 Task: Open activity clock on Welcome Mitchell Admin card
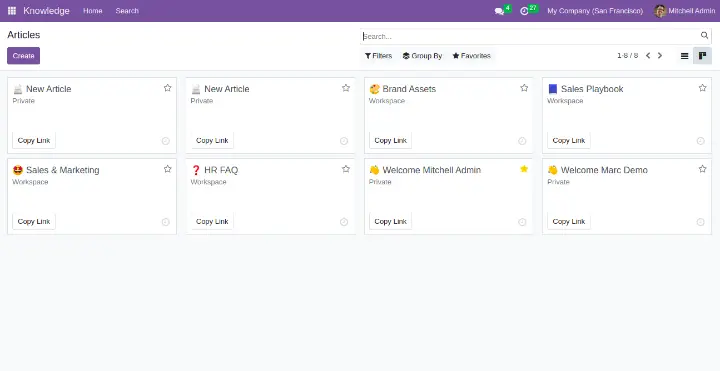522,222
